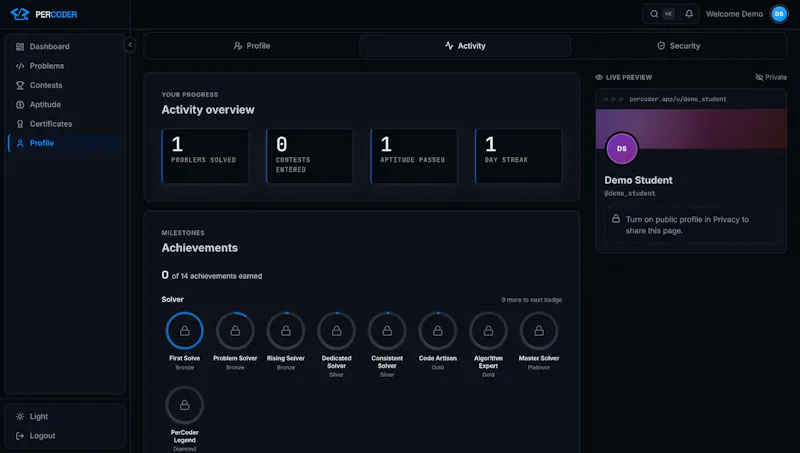Click the Code Artisan badge lock

click(x=438, y=331)
